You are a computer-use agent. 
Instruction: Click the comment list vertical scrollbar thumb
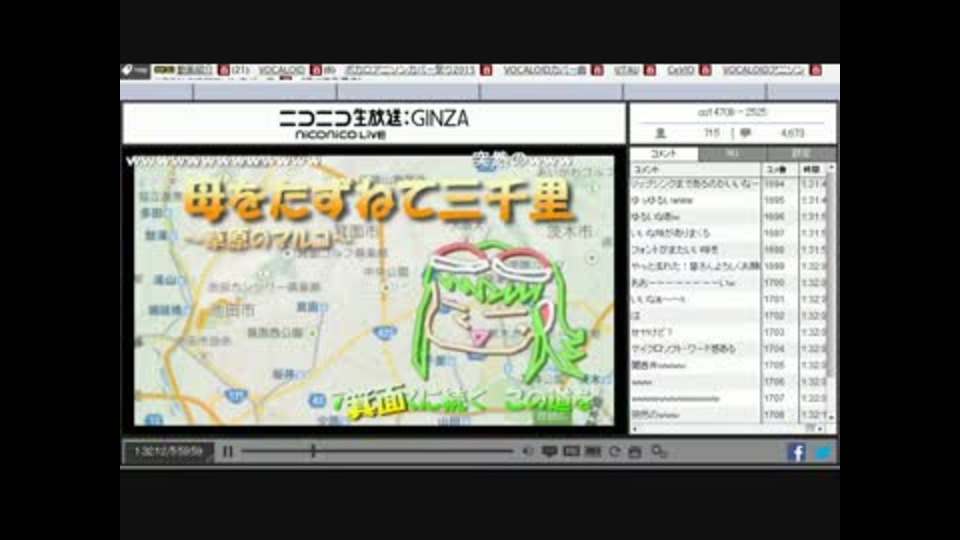tap(831, 276)
